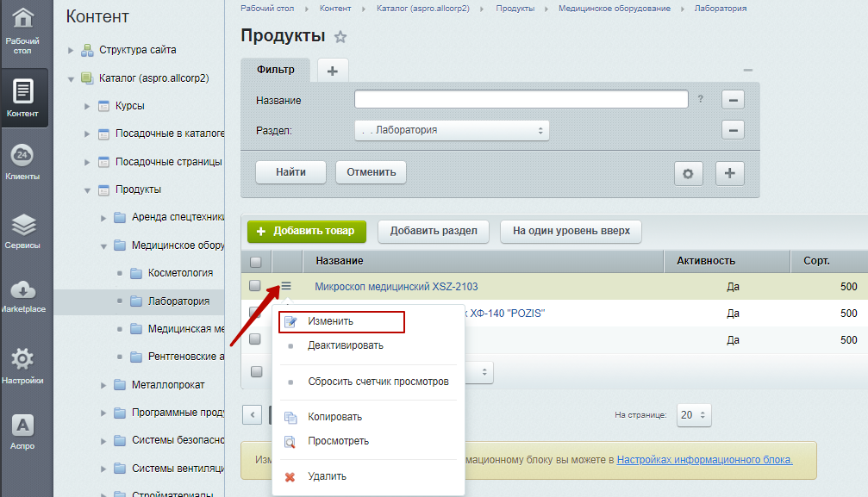The image size is (868, 497).
Task: Click the Косметология folder icon in tree
Action: (136, 273)
